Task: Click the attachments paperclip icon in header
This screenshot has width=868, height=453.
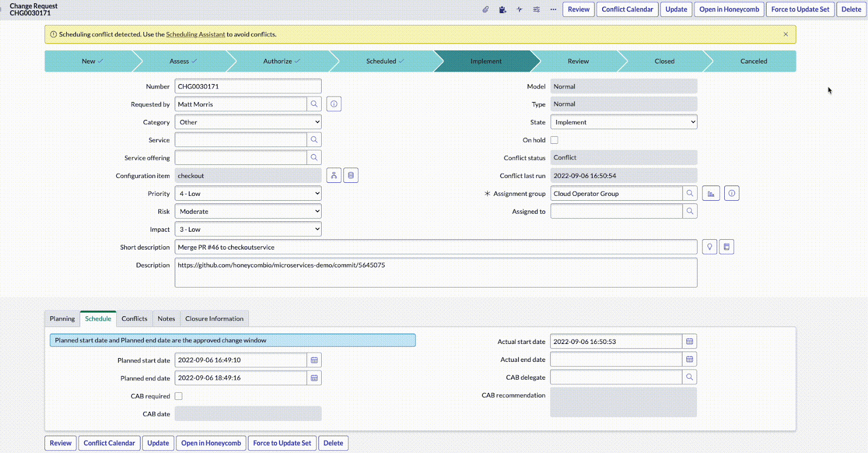Action: pyautogui.click(x=486, y=9)
